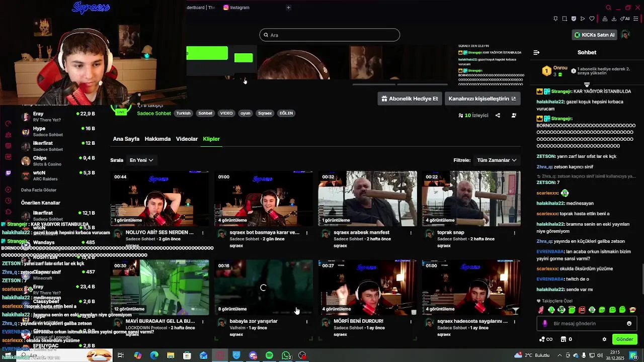This screenshot has width=644, height=362.
Task: Click the shop icon with 0 count
Action: coord(566,339)
